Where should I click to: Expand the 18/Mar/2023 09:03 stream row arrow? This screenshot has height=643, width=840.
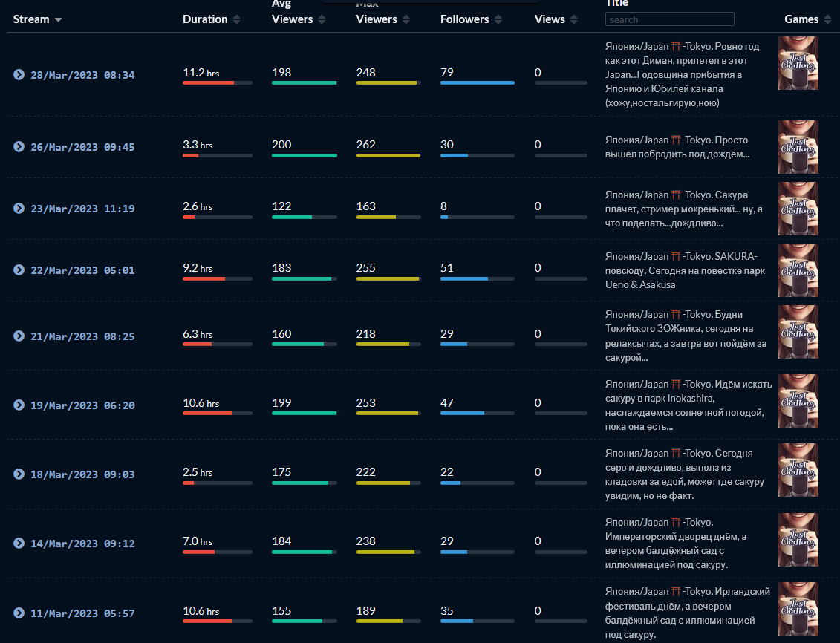[19, 474]
